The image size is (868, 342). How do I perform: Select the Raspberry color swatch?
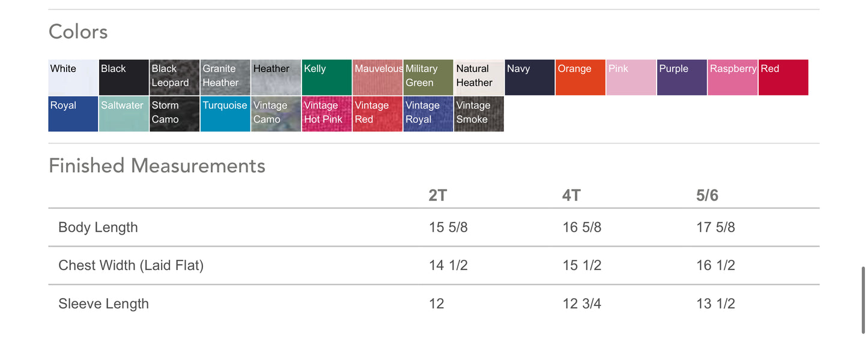[732, 77]
